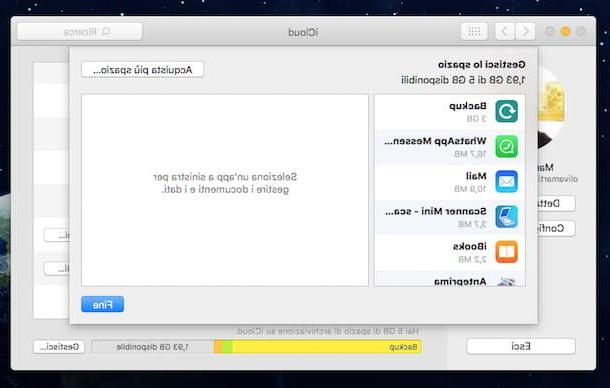
Task: Select the iBooks app icon
Action: click(x=507, y=252)
